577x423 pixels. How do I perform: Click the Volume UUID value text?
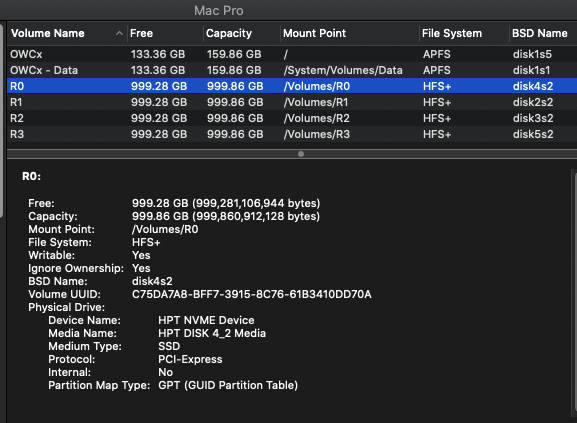pyautogui.click(x=252, y=294)
